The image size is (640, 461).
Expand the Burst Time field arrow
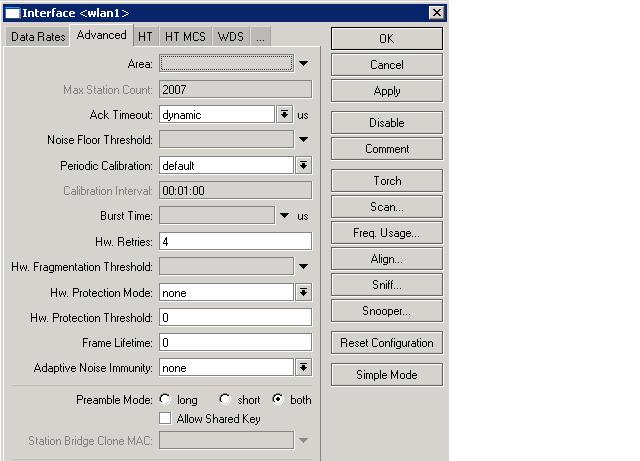tap(284, 216)
